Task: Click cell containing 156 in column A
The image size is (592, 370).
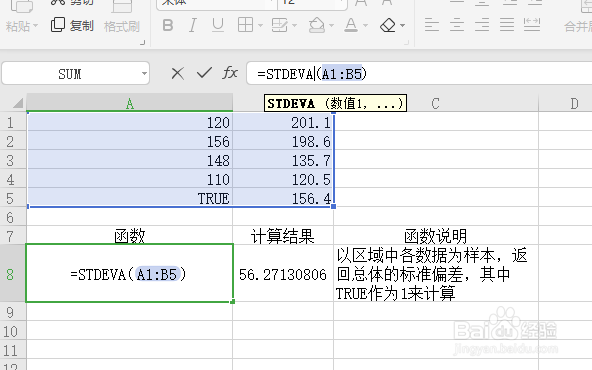Action: 130,141
